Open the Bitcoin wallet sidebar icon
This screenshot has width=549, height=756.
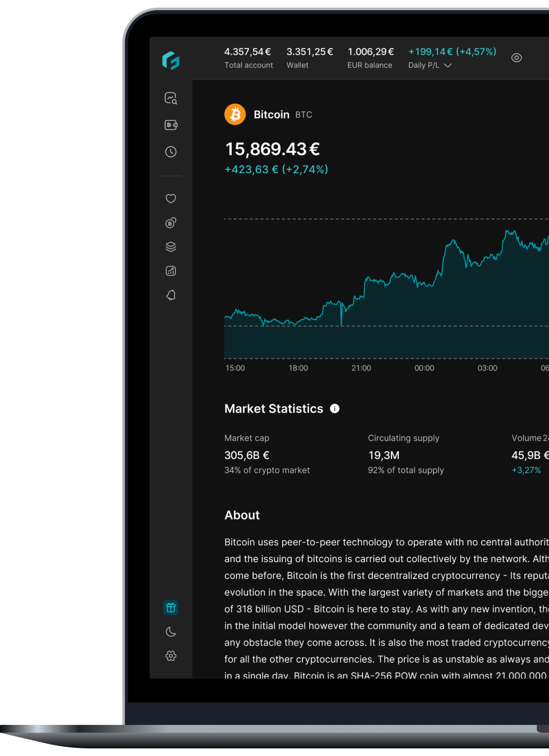(x=171, y=125)
